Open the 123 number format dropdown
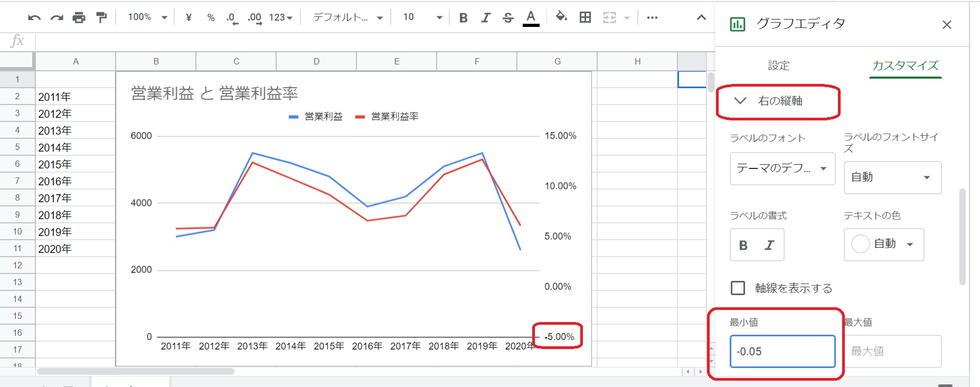The image size is (980, 387). coord(281,17)
